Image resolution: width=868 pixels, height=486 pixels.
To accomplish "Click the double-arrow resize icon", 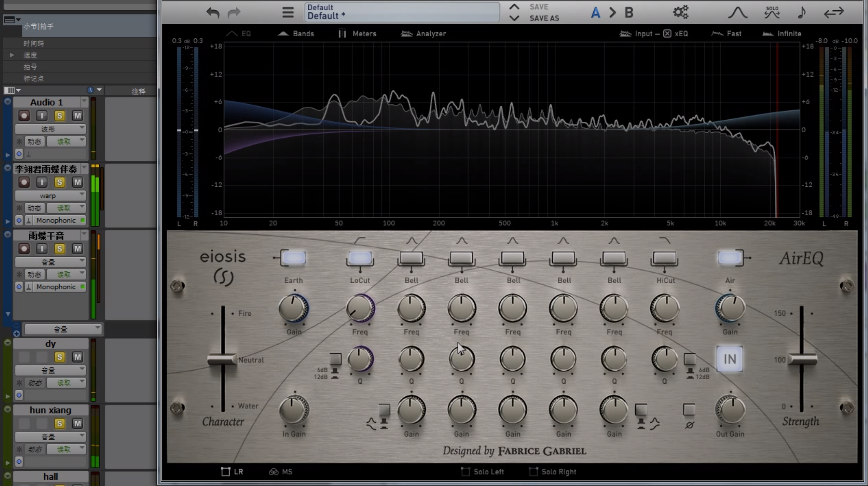I will [x=834, y=13].
